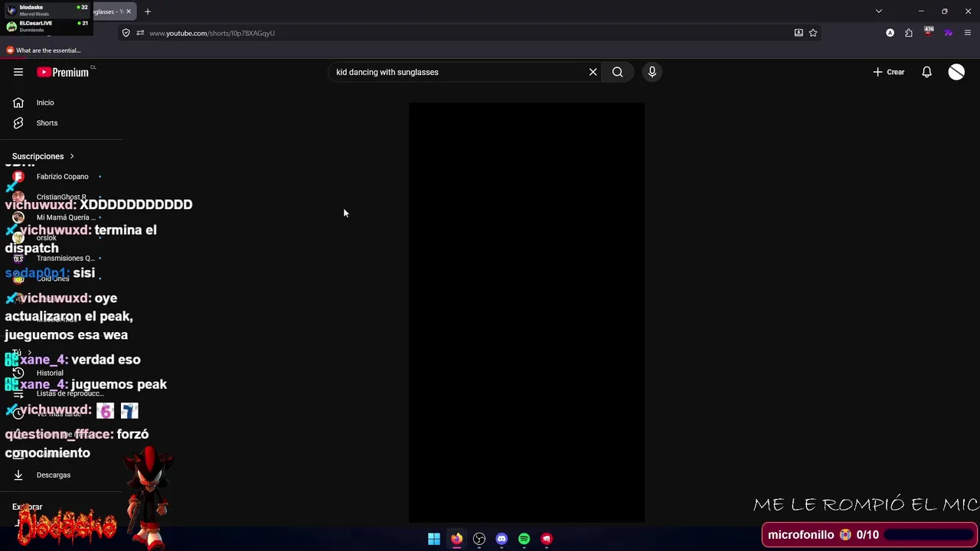This screenshot has width=980, height=551.
Task: Open the YouTube hamburger guide menu
Action: click(x=18, y=72)
